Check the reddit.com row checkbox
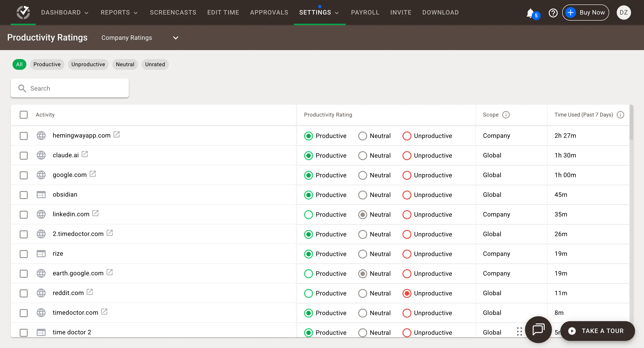Viewport: 644px width, 348px height. pos(24,293)
